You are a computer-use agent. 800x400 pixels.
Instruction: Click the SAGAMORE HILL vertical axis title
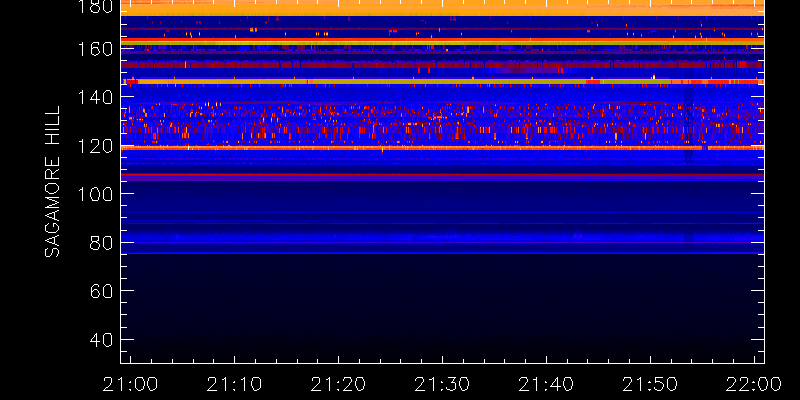(x=53, y=182)
